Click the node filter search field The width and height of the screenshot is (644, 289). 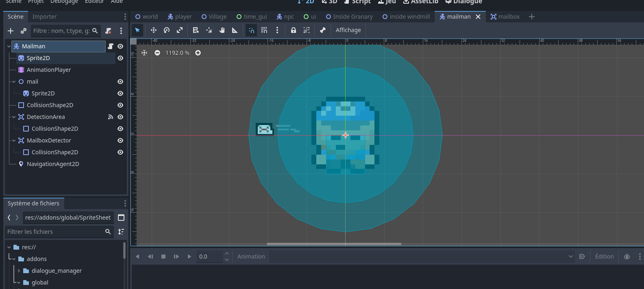pos(61,31)
